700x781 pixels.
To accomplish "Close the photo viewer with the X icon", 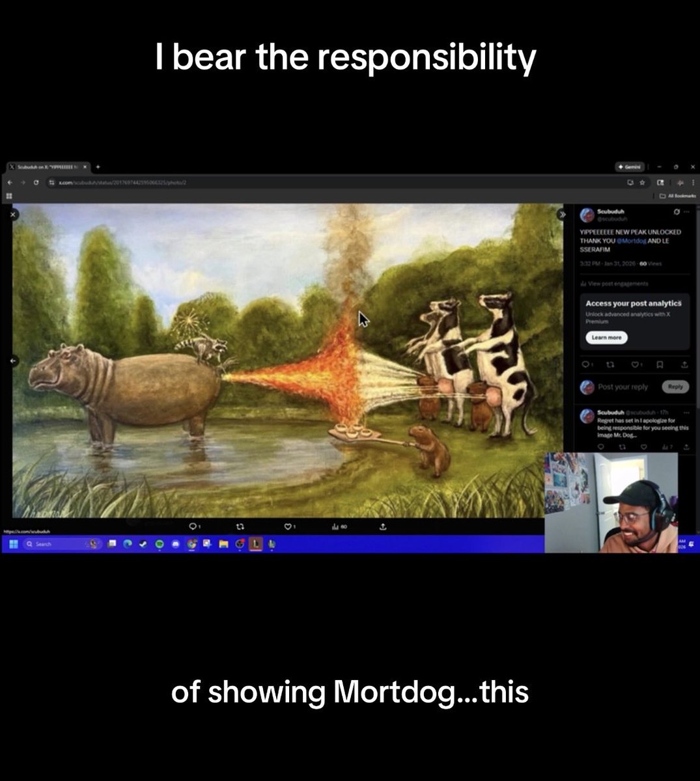I will pyautogui.click(x=13, y=213).
